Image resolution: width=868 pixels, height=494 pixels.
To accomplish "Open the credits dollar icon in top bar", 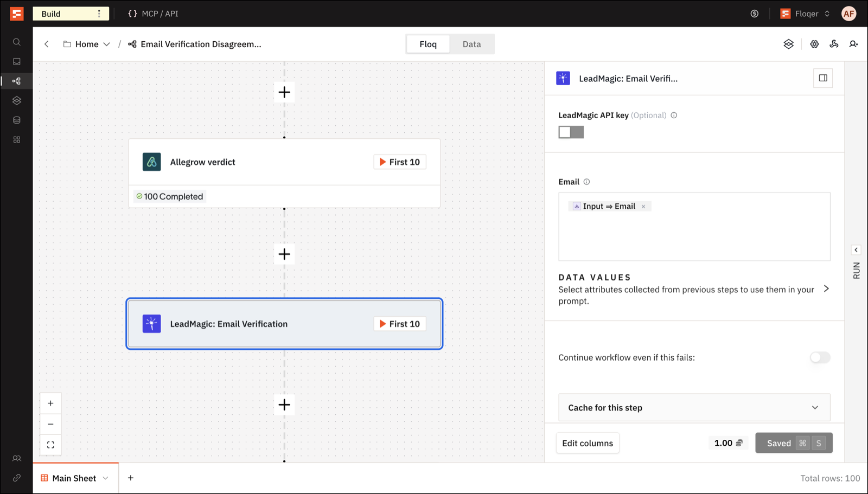I will click(755, 14).
